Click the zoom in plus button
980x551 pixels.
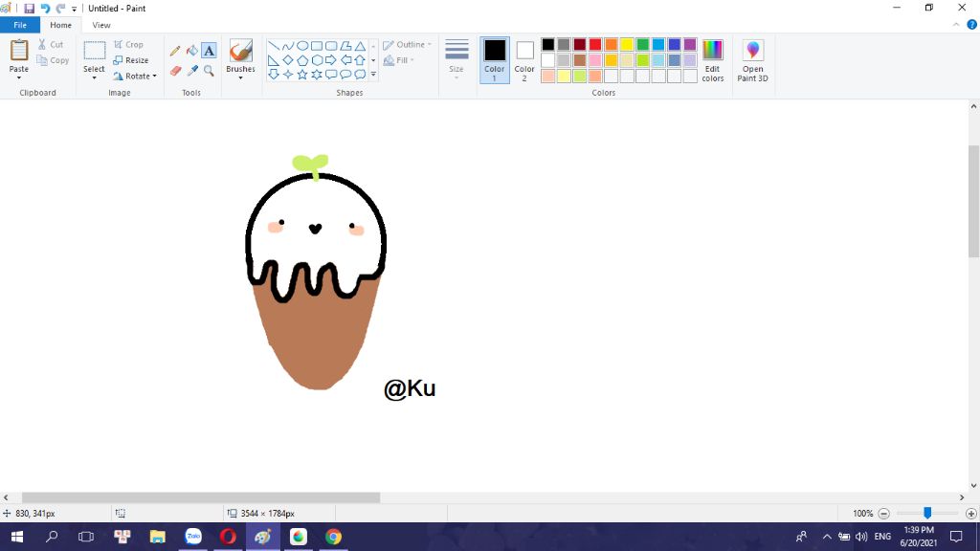(x=970, y=514)
